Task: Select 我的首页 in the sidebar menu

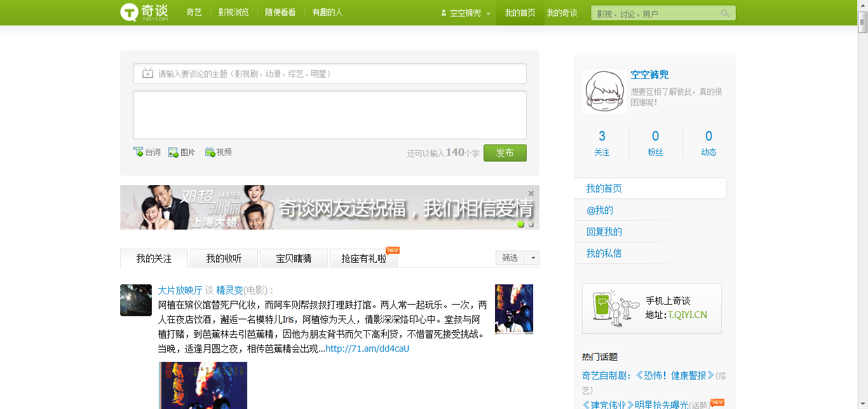Action: [x=651, y=188]
